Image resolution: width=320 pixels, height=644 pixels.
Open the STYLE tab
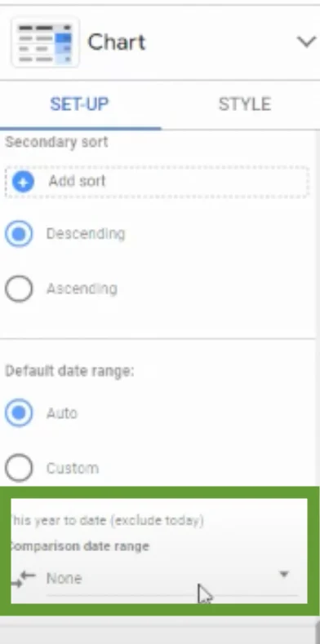pos(245,104)
